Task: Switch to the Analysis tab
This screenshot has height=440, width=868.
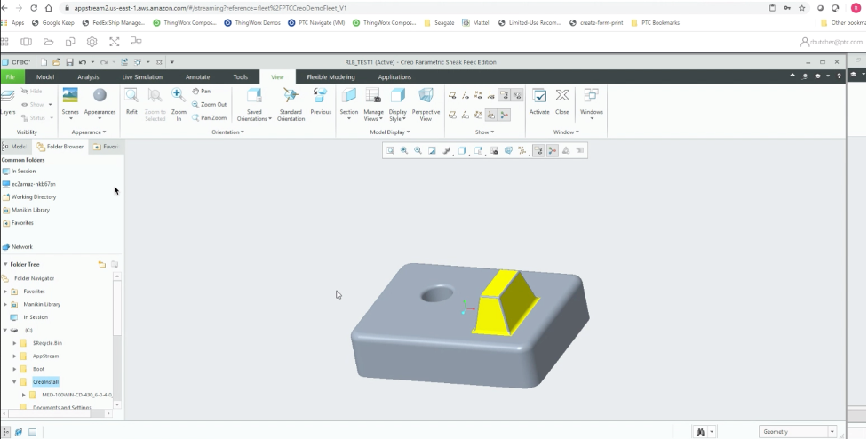Action: [88, 77]
